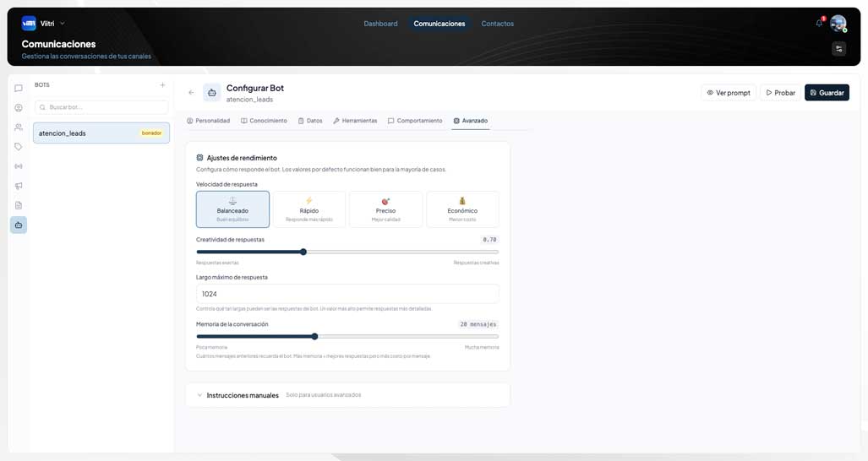Switch to the Herramientas tab
The height and width of the screenshot is (461, 868).
355,121
